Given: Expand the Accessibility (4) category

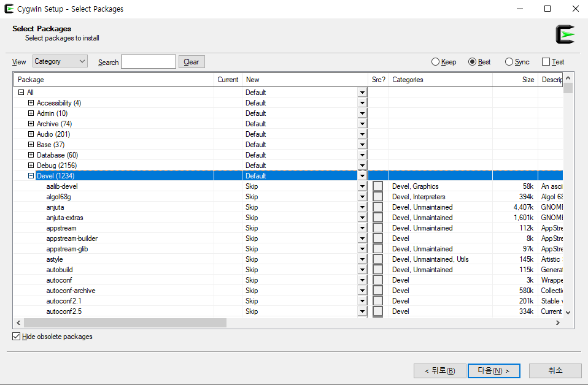Looking at the screenshot, I should (x=31, y=102).
